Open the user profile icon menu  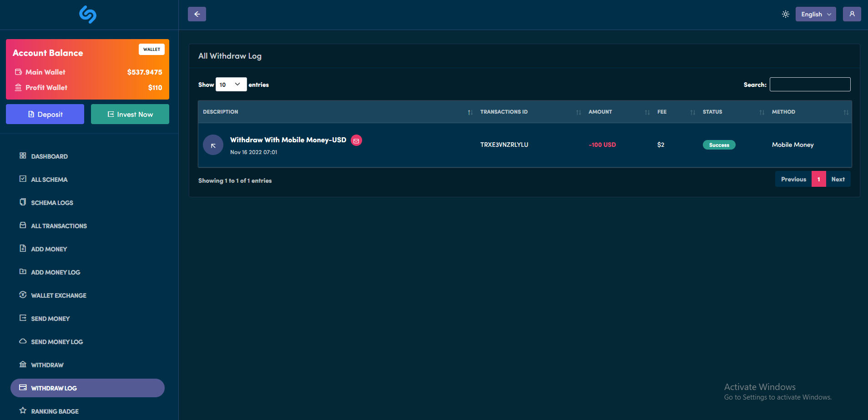pos(852,14)
